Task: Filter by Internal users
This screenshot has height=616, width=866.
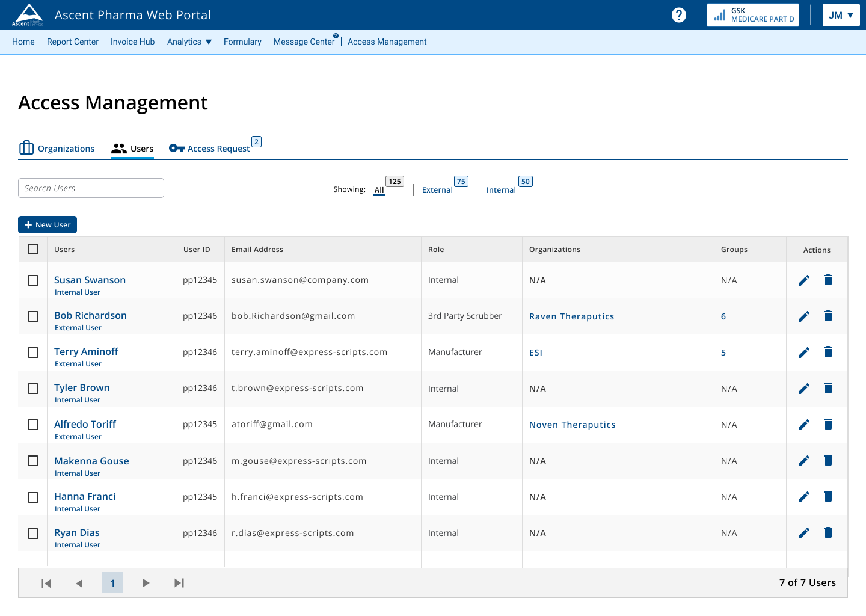Action: tap(501, 189)
